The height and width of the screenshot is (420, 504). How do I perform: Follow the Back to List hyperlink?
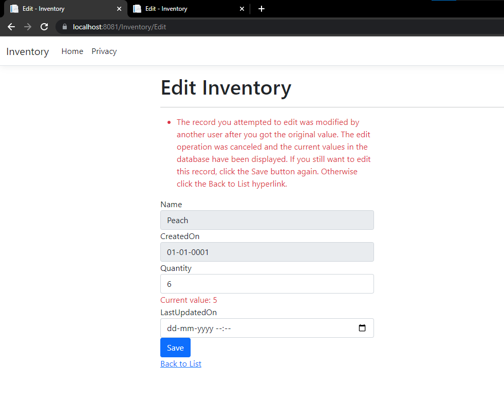click(180, 363)
